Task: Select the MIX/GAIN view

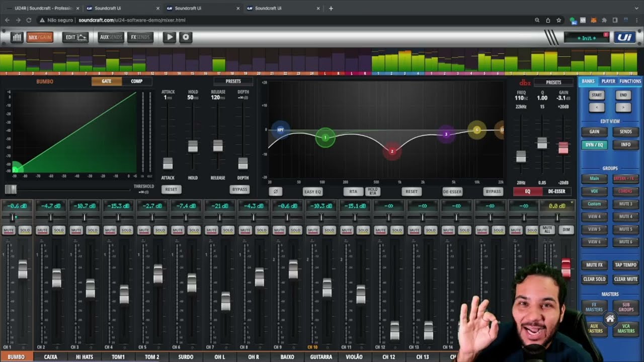Action: tap(40, 37)
